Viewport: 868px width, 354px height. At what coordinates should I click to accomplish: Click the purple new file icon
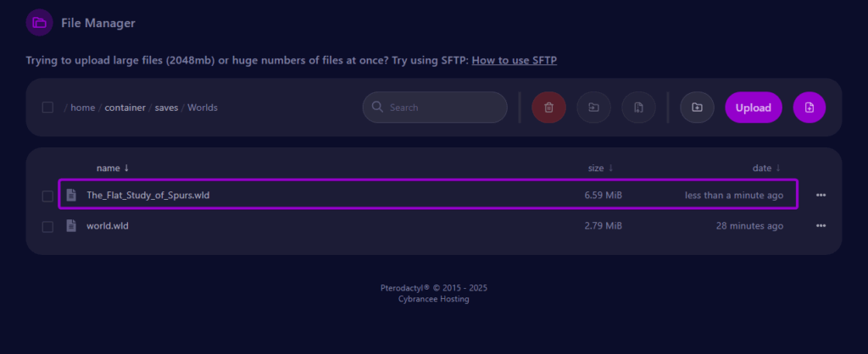[809, 108]
